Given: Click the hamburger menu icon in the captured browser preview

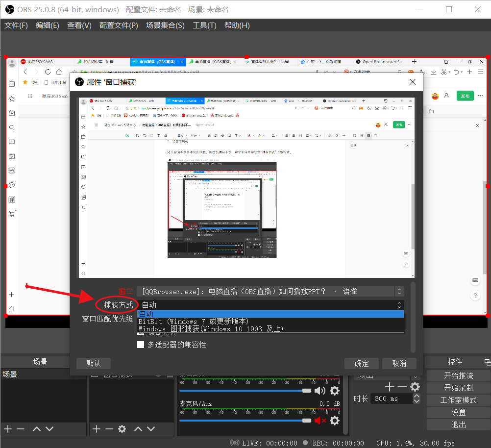Looking at the screenshot, I should (481, 72).
